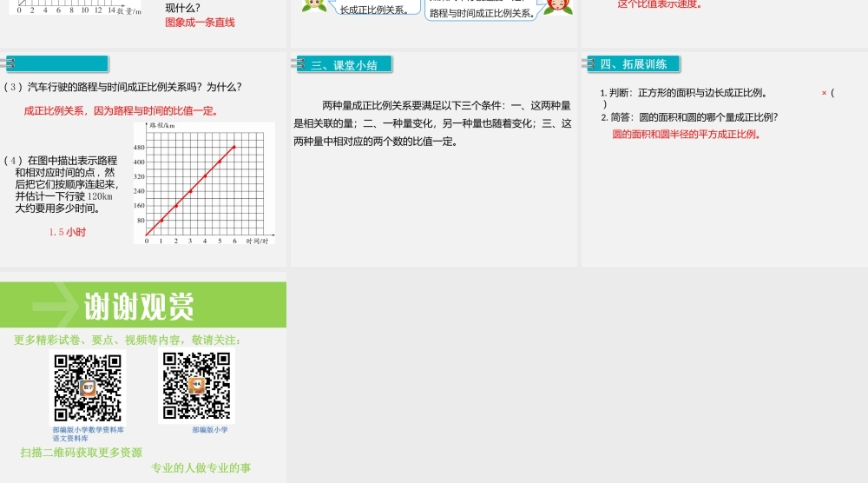
Task: Click the red answer 1.5小时
Action: [68, 232]
